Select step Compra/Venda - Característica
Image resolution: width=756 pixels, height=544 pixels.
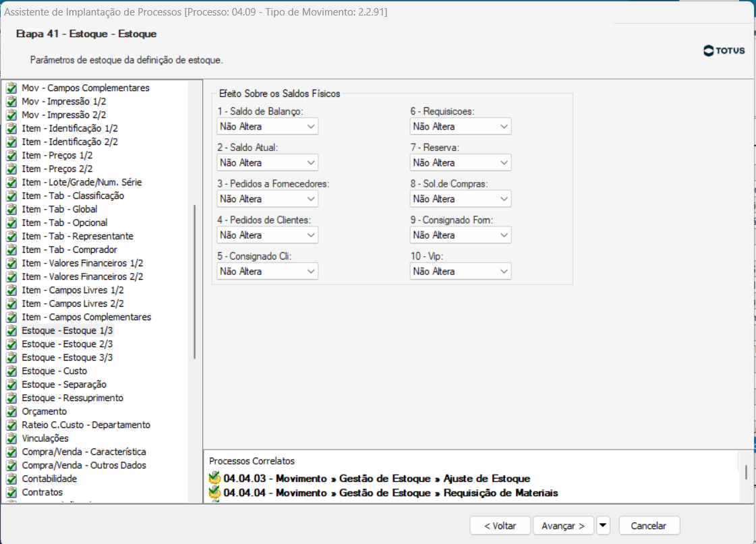point(84,452)
